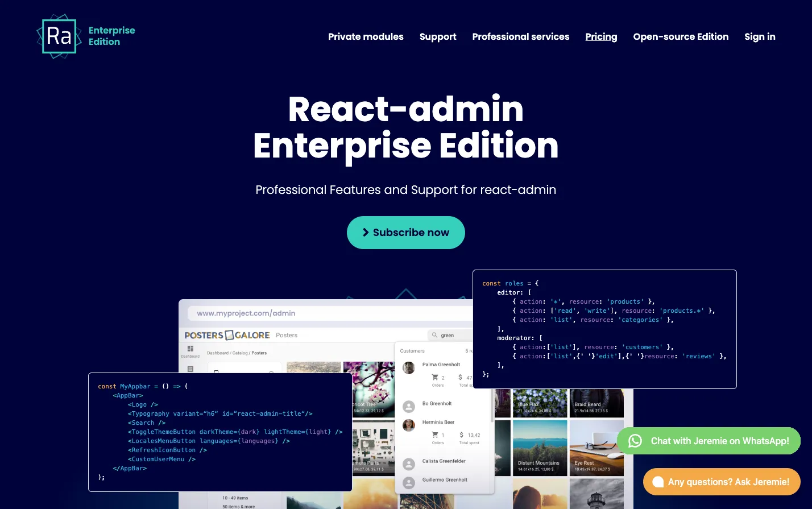Open the Private modules menu item
The image size is (812, 509).
coord(366,36)
